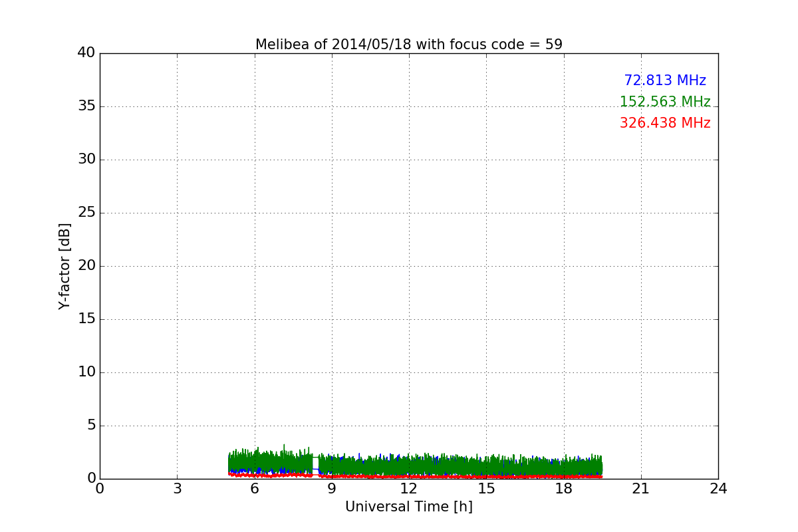The image size is (798, 532).
Task: Click the x-axis tick label '6'
Action: tap(255, 489)
